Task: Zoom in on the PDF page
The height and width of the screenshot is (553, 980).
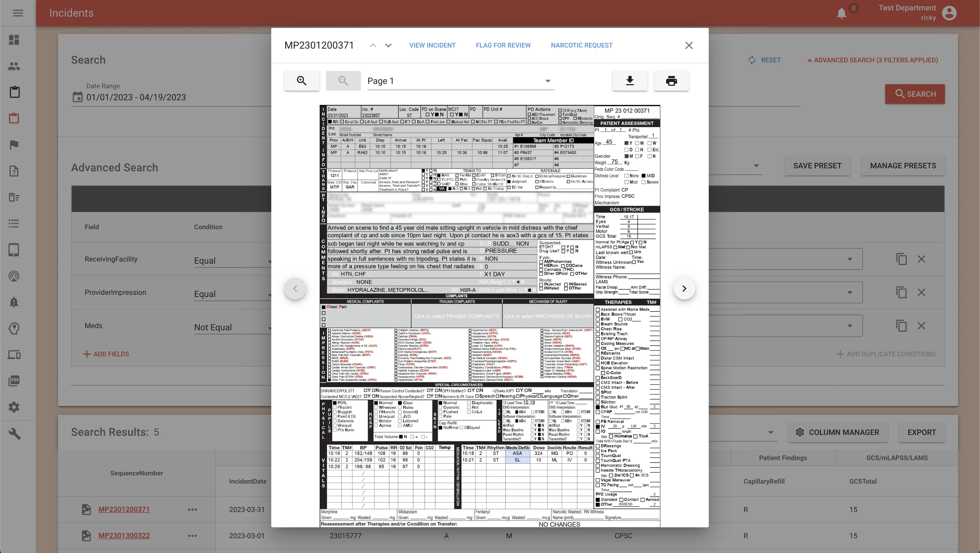Action: point(302,81)
